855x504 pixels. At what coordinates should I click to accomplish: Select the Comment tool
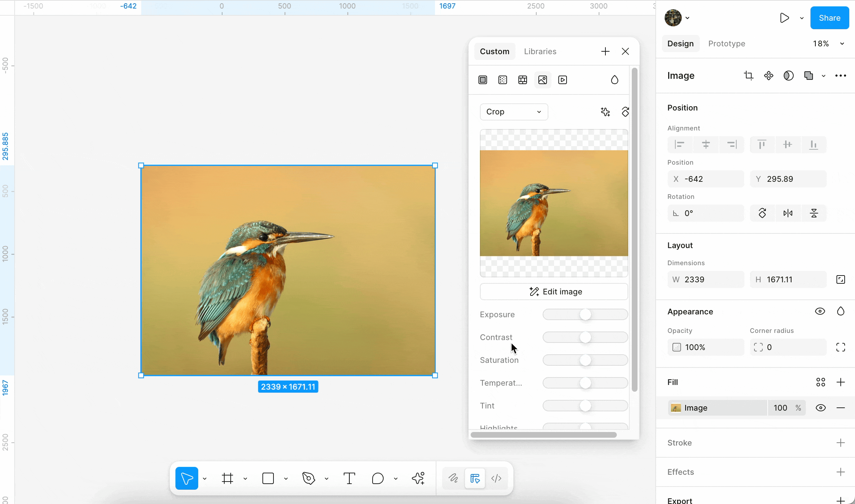coord(378,478)
